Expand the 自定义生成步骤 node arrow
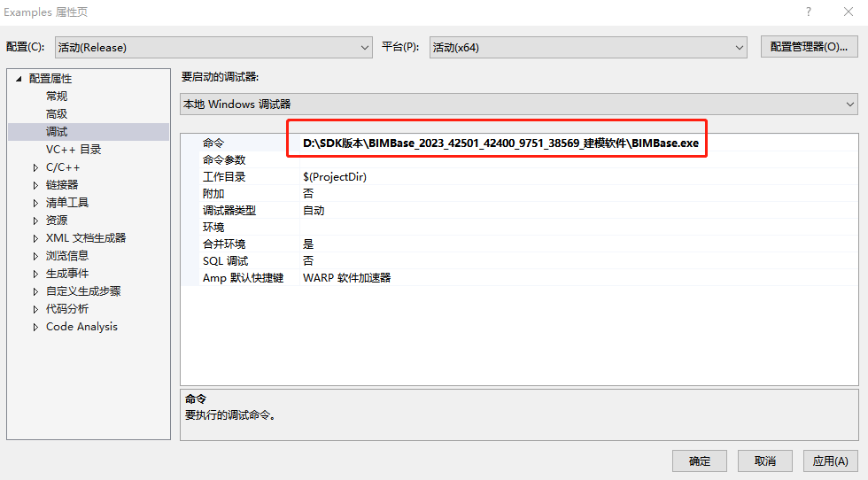The image size is (868, 480). click(35, 291)
